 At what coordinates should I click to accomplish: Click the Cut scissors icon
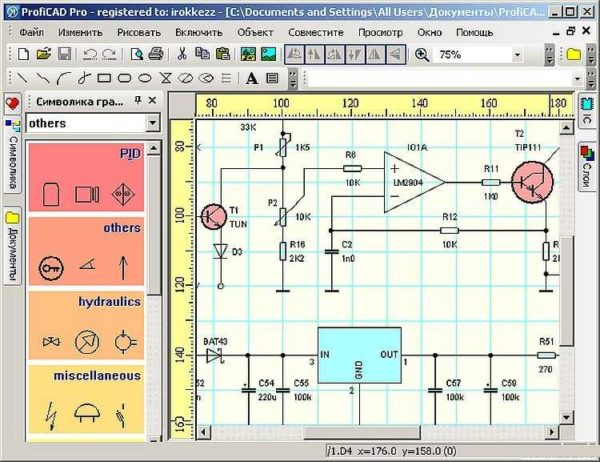click(182, 54)
